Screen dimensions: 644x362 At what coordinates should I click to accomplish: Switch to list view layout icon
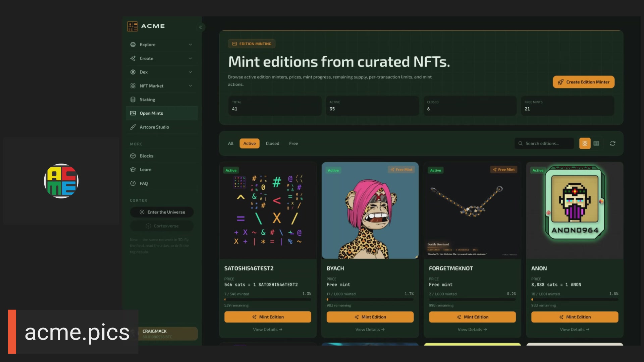coord(596,143)
